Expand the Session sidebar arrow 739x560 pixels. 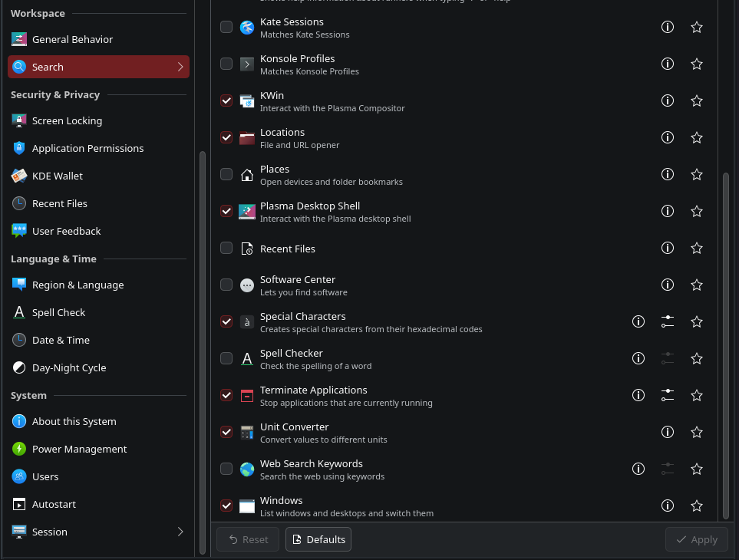[x=180, y=532]
